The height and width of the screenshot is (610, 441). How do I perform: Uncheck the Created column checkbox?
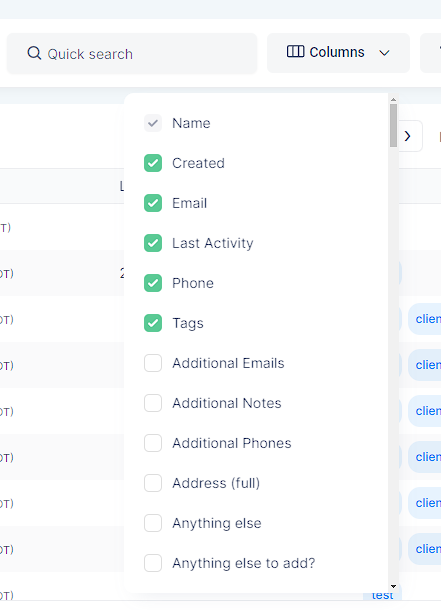click(x=153, y=163)
